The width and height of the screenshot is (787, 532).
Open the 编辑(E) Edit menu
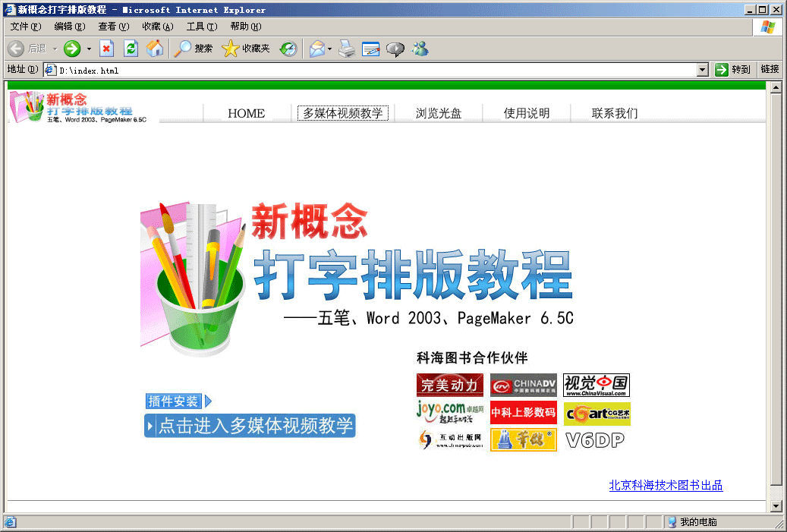coord(70,27)
